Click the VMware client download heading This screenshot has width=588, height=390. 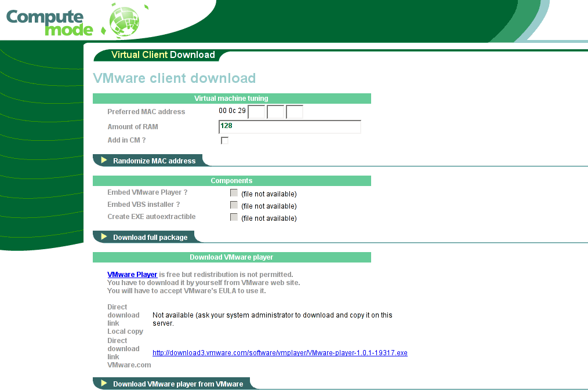175,78
